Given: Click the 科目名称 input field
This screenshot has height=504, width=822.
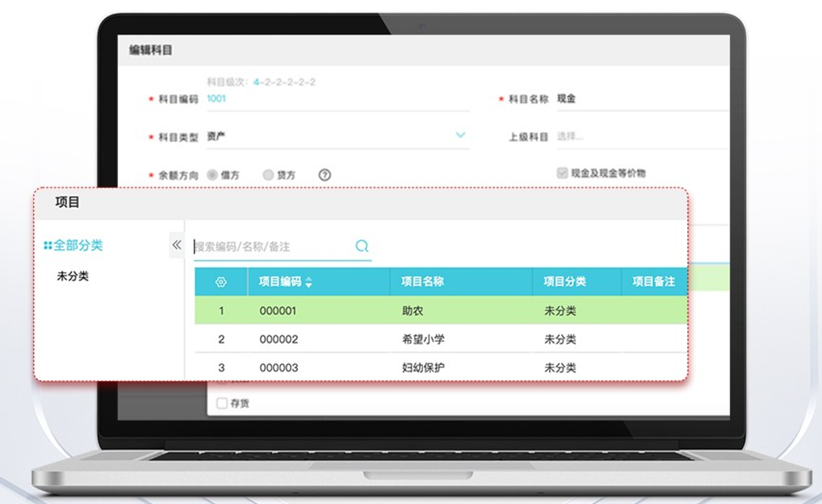Looking at the screenshot, I should (x=640, y=99).
